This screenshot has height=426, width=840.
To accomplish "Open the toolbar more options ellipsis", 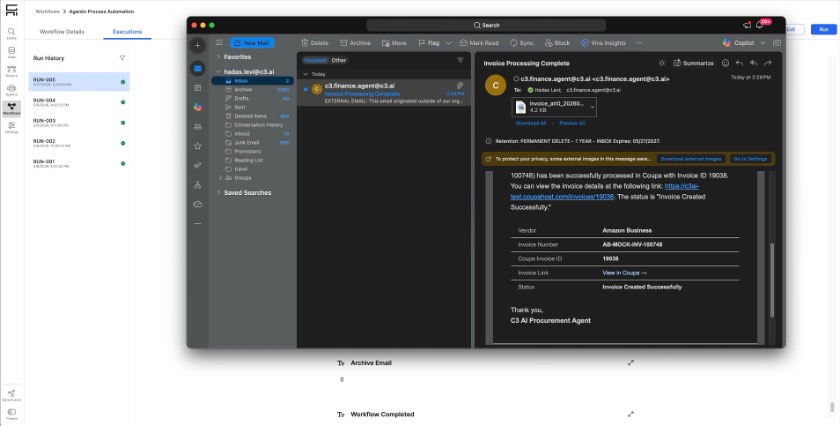I will coord(639,43).
